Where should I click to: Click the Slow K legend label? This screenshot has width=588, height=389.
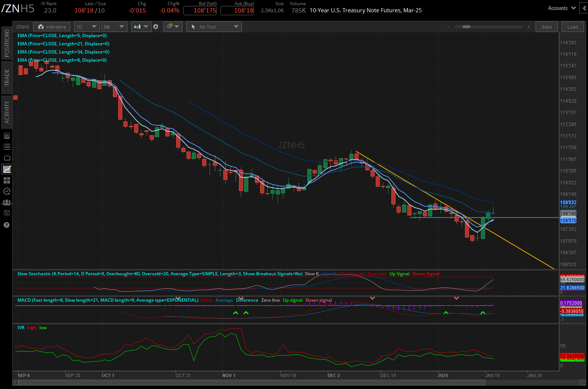[312, 274]
